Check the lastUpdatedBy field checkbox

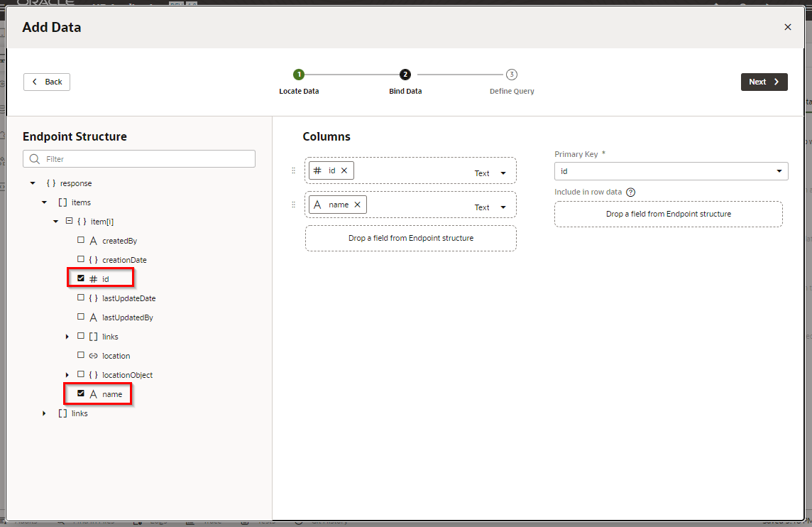pyautogui.click(x=81, y=317)
